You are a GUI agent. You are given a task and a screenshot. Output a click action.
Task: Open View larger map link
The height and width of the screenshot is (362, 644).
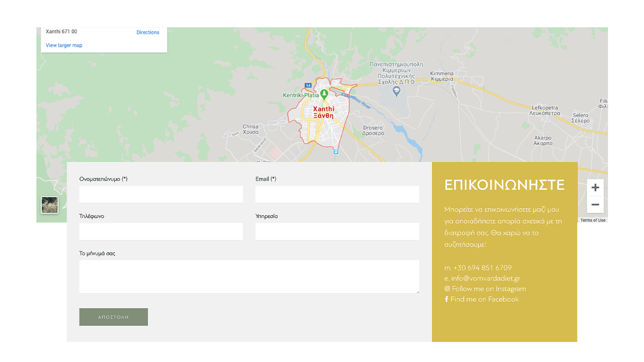pyautogui.click(x=64, y=45)
